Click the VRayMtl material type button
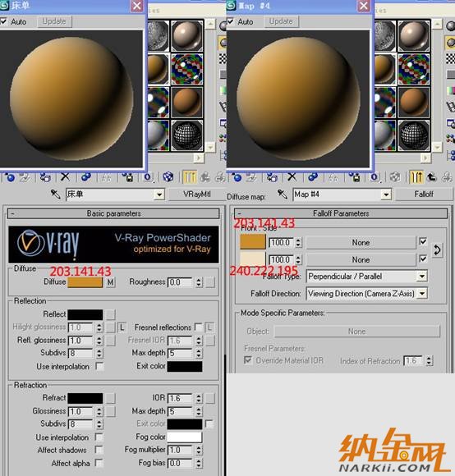 tap(196, 195)
